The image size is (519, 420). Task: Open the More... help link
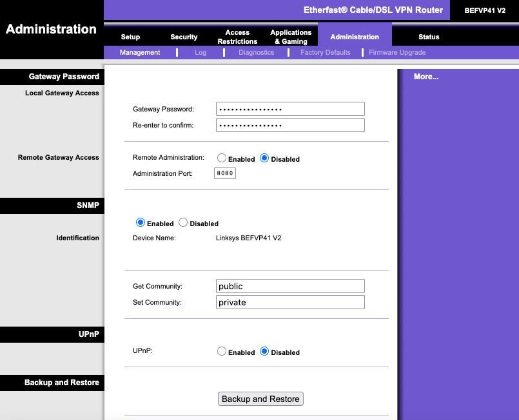426,77
